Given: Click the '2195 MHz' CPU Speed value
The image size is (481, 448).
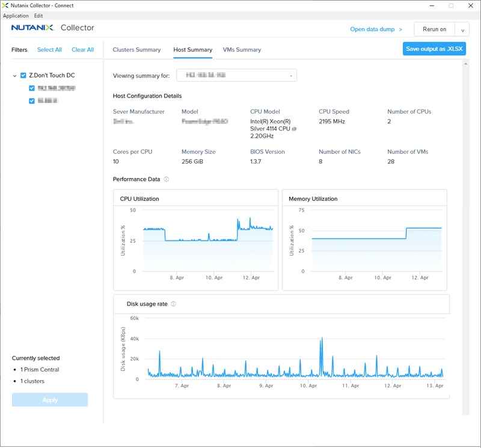Looking at the screenshot, I should click(x=332, y=121).
